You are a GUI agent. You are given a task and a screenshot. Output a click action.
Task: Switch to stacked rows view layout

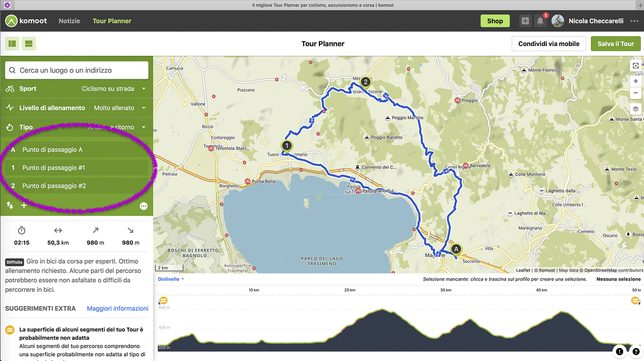point(29,43)
